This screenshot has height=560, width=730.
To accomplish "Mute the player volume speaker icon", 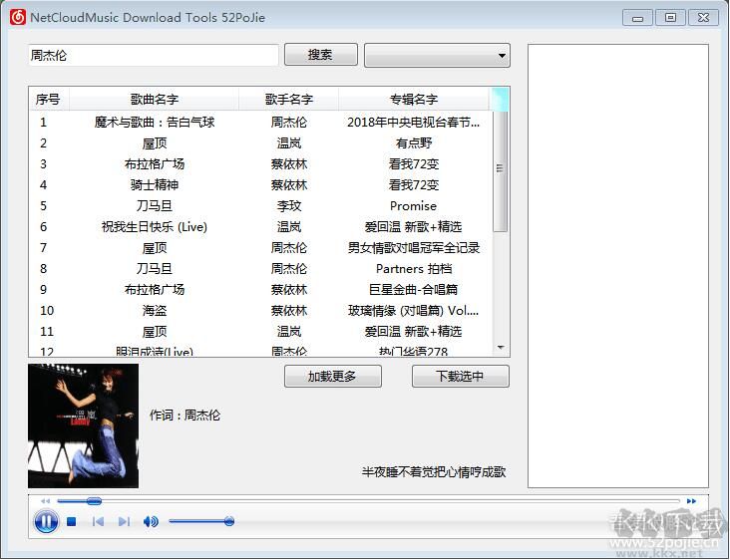I will coord(151,521).
